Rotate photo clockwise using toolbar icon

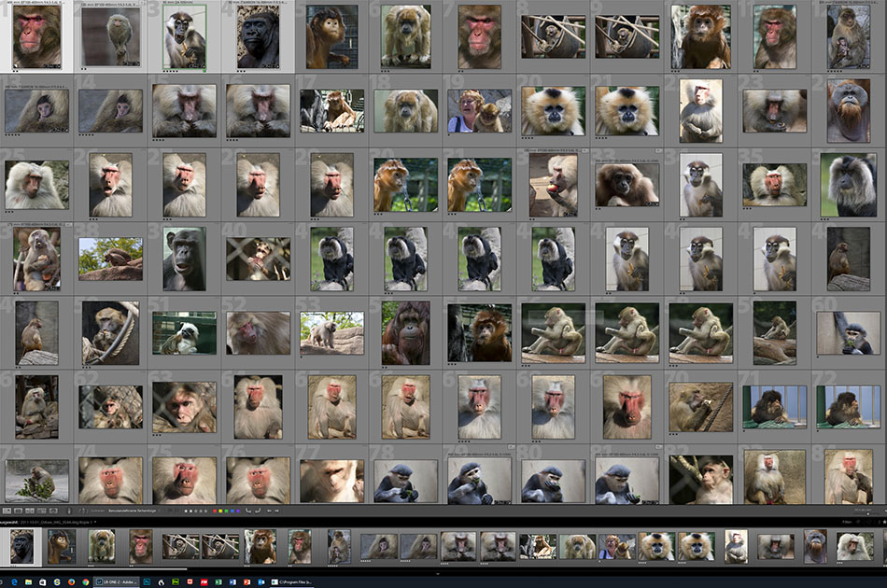click(258, 511)
